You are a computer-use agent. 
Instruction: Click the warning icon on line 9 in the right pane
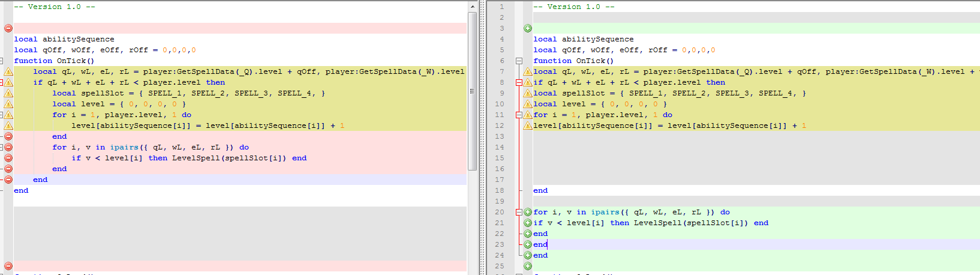coord(528,93)
